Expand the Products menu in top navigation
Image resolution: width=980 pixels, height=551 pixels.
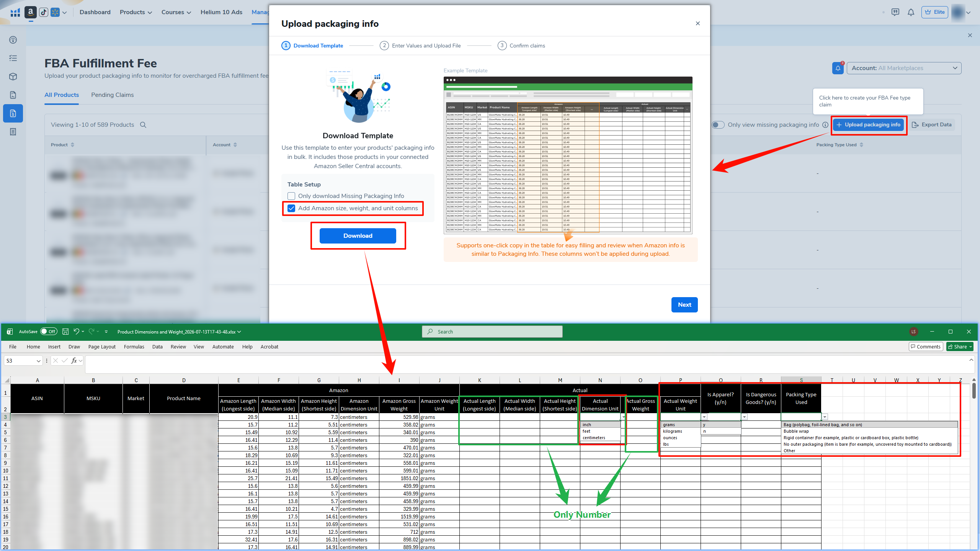136,12
